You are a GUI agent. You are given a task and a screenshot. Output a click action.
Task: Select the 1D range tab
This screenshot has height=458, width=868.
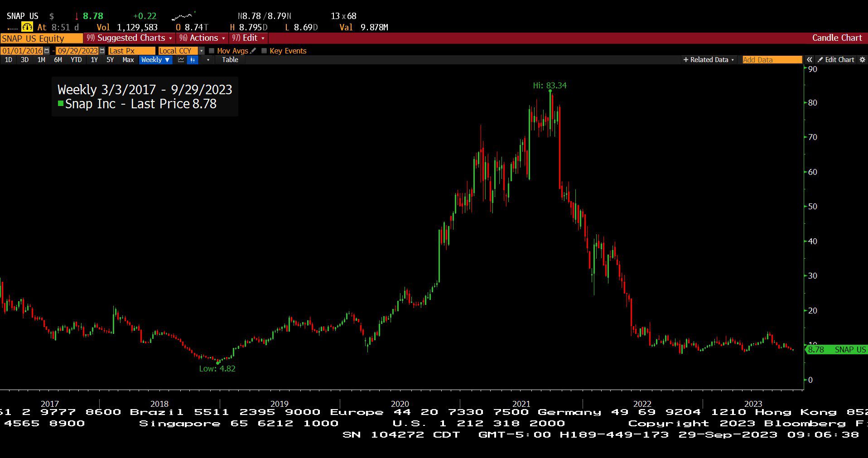coord(8,60)
